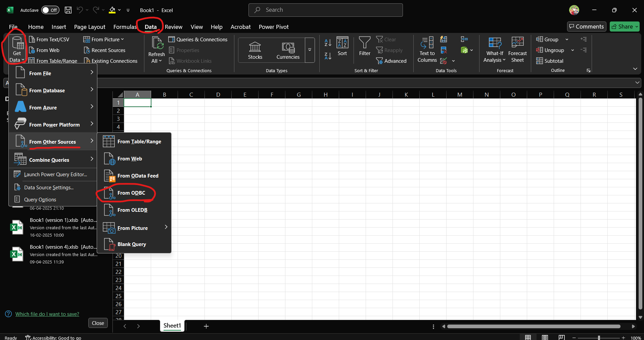The height and width of the screenshot is (340, 644).
Task: Click the Stocks data type icon
Action: (x=255, y=47)
